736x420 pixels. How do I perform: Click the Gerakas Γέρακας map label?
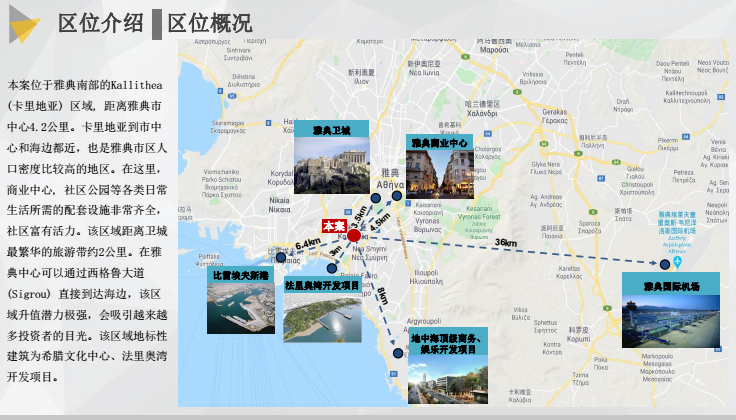(x=555, y=116)
